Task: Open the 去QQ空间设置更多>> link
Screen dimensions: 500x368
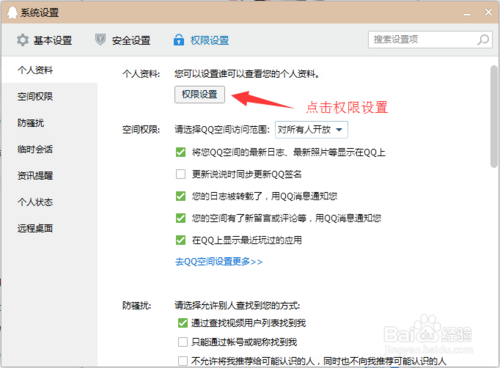Action: pyautogui.click(x=219, y=262)
